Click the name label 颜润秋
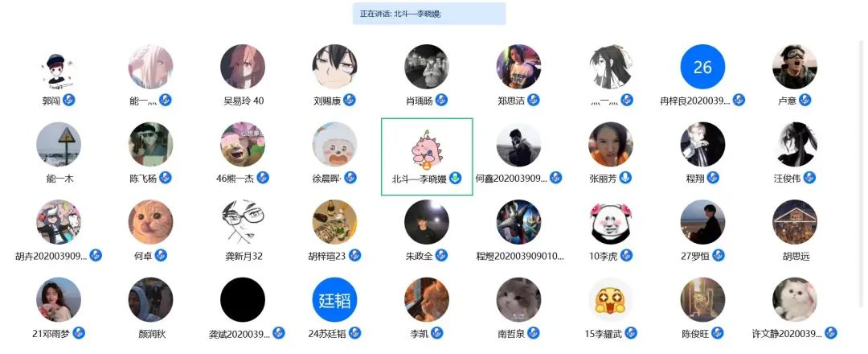The width and height of the screenshot is (868, 354). pos(152,334)
